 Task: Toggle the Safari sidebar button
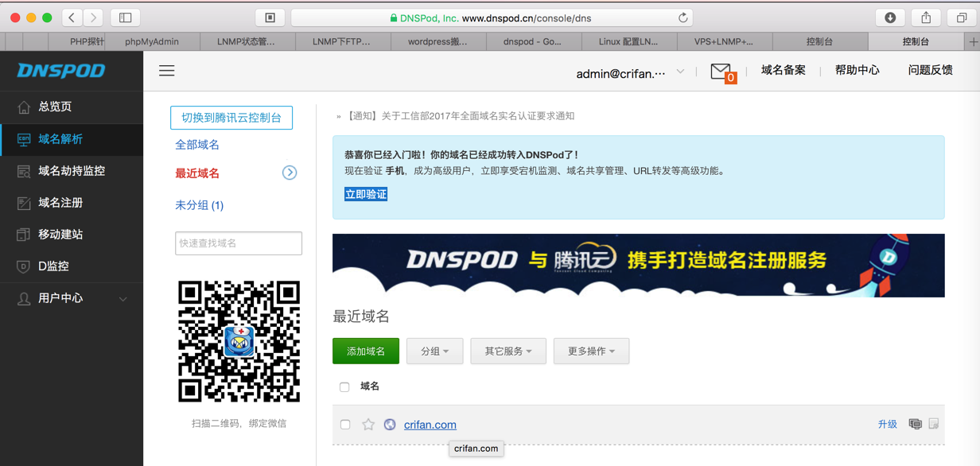point(126,17)
